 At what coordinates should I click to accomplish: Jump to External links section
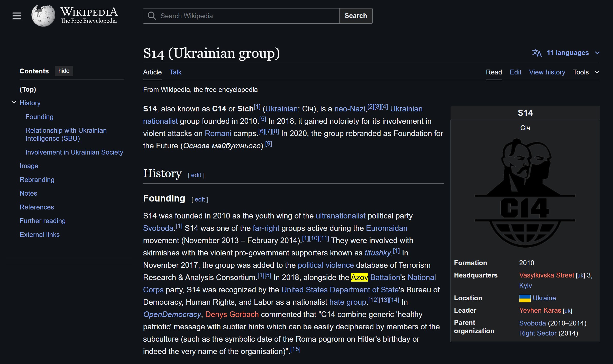(40, 235)
